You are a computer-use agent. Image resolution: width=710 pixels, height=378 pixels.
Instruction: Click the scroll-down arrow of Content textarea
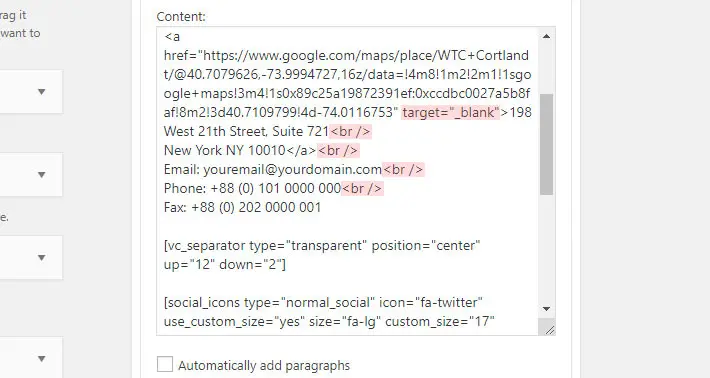click(x=547, y=309)
